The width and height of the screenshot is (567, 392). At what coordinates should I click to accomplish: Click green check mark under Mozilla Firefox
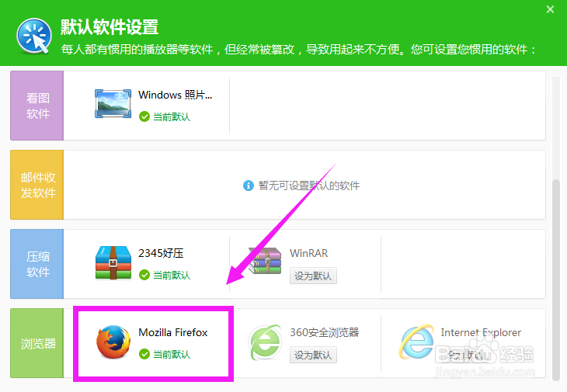tap(144, 354)
